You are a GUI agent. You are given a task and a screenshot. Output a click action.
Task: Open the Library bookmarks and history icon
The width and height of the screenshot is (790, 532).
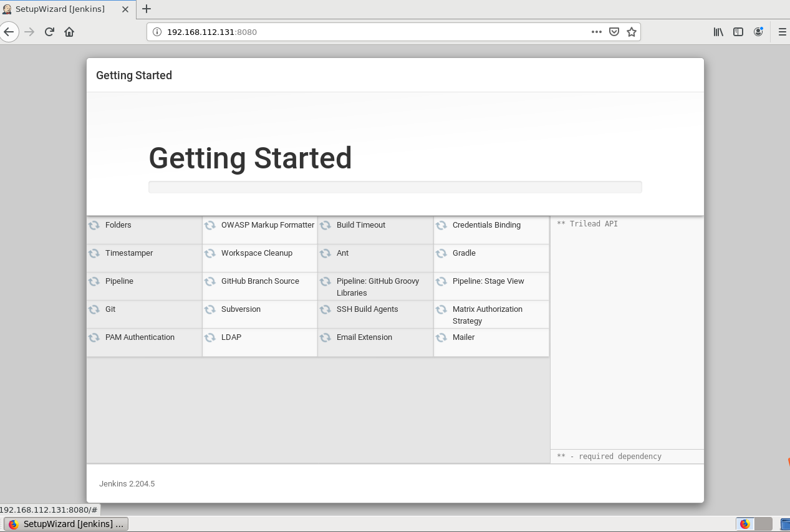pyautogui.click(x=718, y=32)
